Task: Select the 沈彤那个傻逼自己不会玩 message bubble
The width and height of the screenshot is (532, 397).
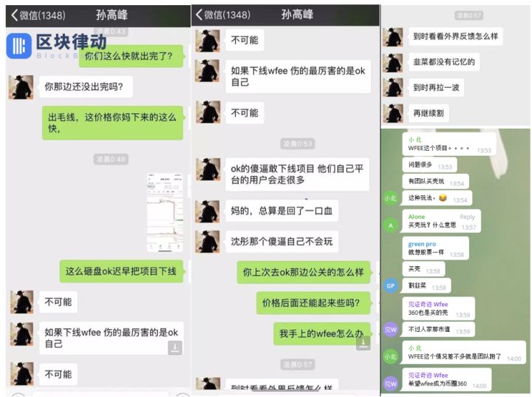Action: 282,242
